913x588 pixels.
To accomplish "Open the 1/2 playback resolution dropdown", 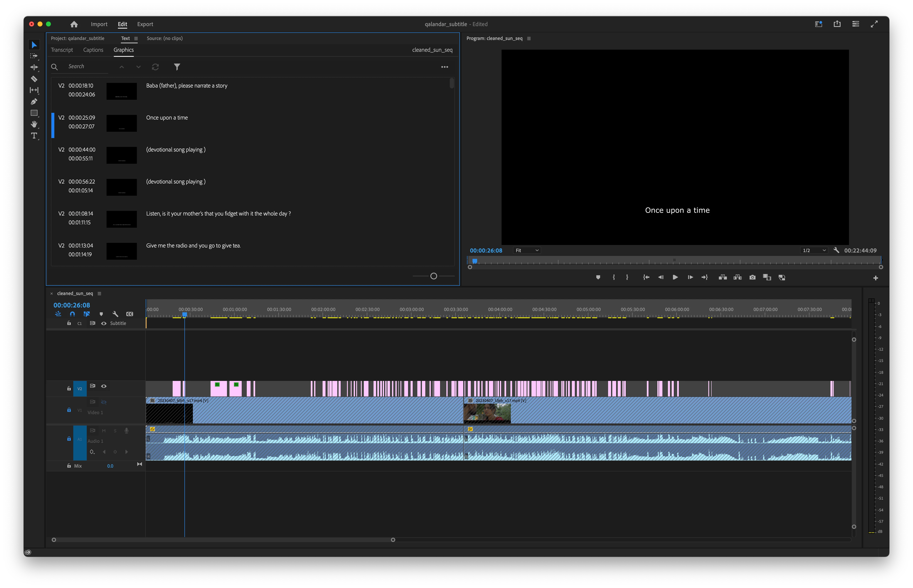I will click(814, 250).
